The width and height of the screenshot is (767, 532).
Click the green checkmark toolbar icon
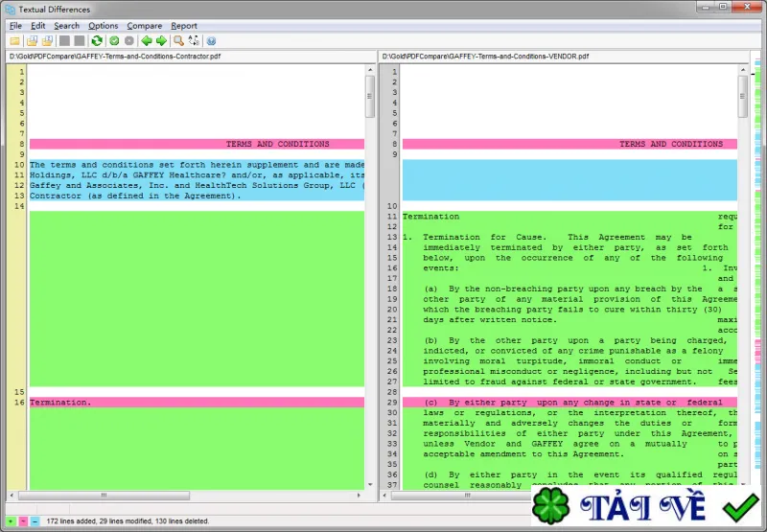(x=114, y=41)
